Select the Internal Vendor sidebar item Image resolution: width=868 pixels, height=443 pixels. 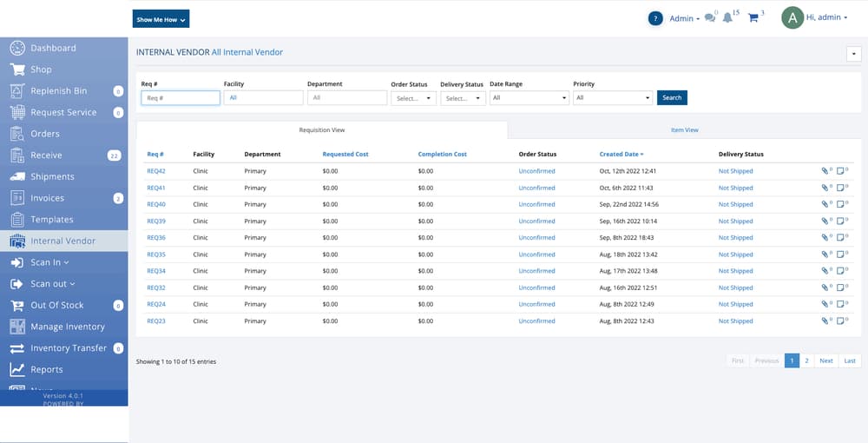(x=63, y=241)
